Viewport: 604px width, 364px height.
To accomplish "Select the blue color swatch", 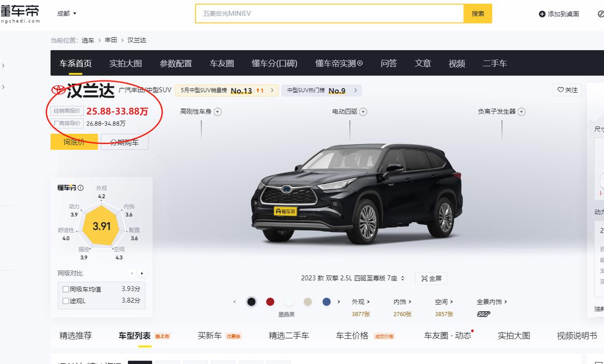I will click(x=327, y=302).
